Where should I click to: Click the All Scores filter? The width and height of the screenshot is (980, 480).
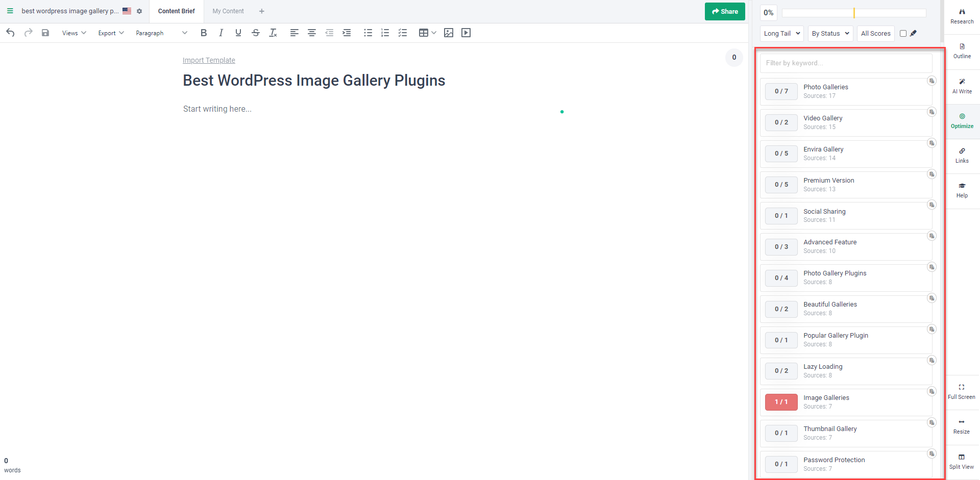(875, 33)
